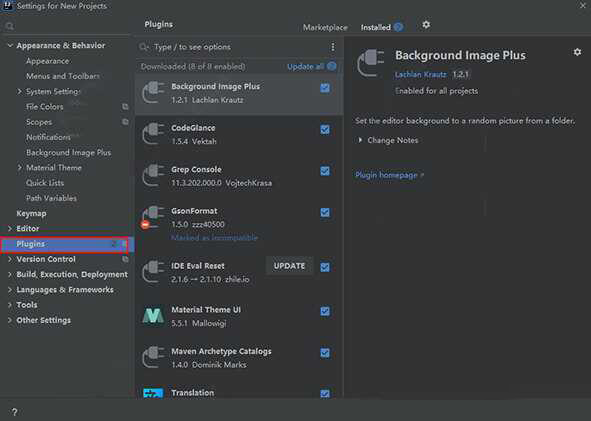The height and width of the screenshot is (421, 591).
Task: Expand Build, Execution, Deployment node
Action: point(10,274)
